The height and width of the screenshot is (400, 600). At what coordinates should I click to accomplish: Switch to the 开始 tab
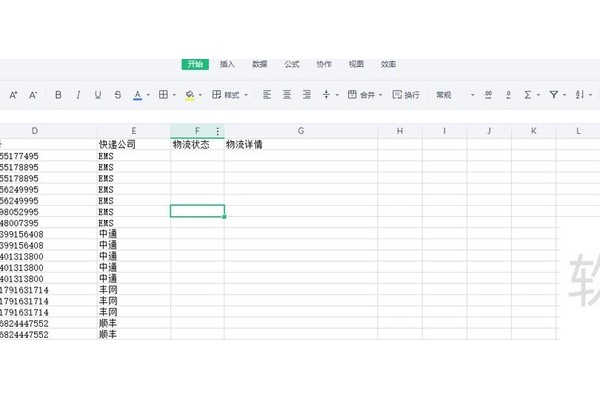(x=195, y=64)
